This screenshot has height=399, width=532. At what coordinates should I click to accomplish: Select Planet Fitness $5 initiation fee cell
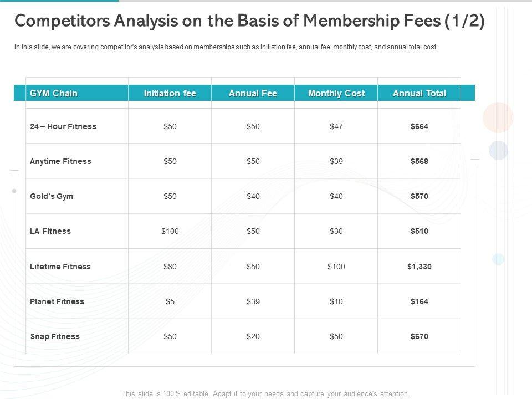170,301
